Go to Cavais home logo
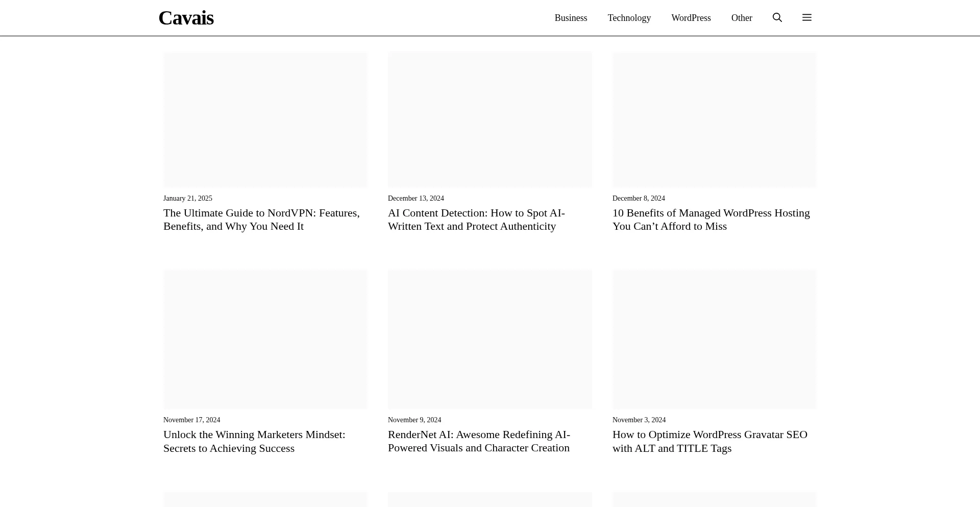 (186, 18)
